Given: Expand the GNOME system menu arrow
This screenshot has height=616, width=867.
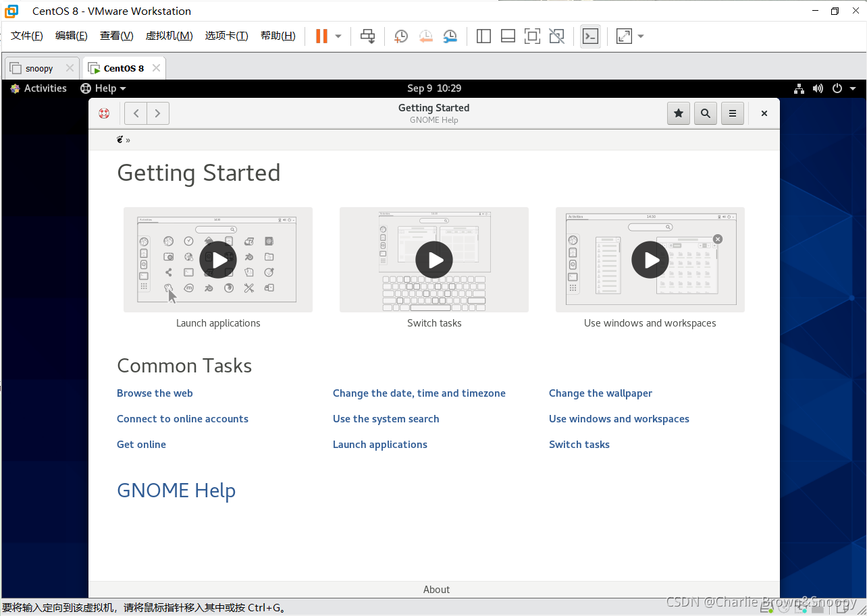Looking at the screenshot, I should [853, 88].
